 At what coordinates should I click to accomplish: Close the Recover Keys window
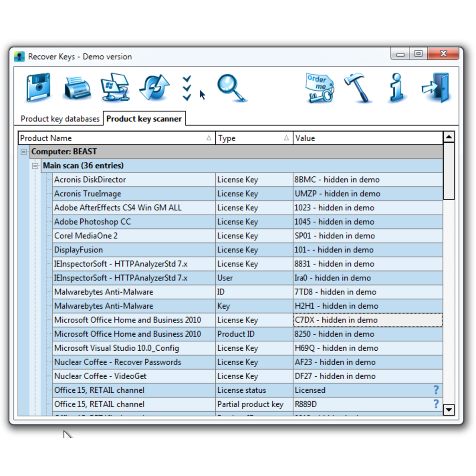(x=443, y=54)
